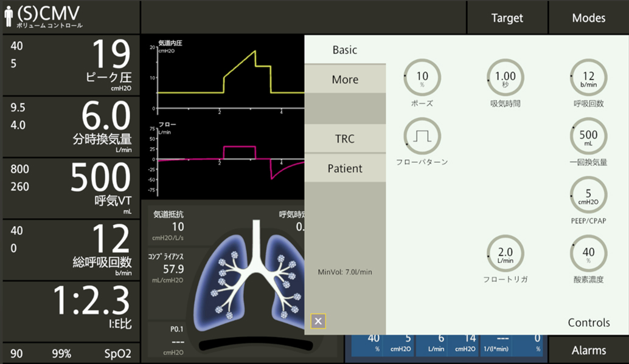This screenshot has width=629, height=364.
Task: Open the TRC tab
Action: [345, 139]
